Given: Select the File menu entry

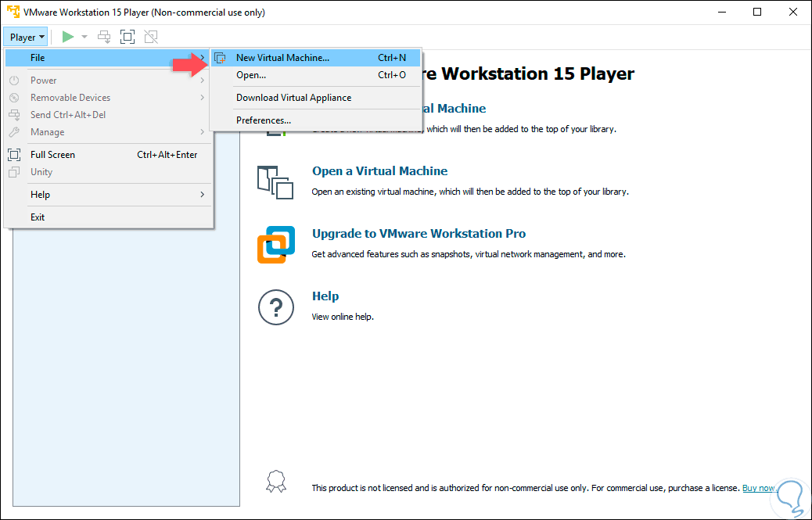Looking at the screenshot, I should [x=107, y=57].
